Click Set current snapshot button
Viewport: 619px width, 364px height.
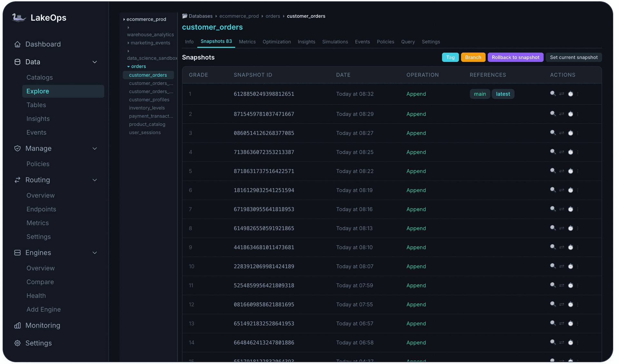574,57
